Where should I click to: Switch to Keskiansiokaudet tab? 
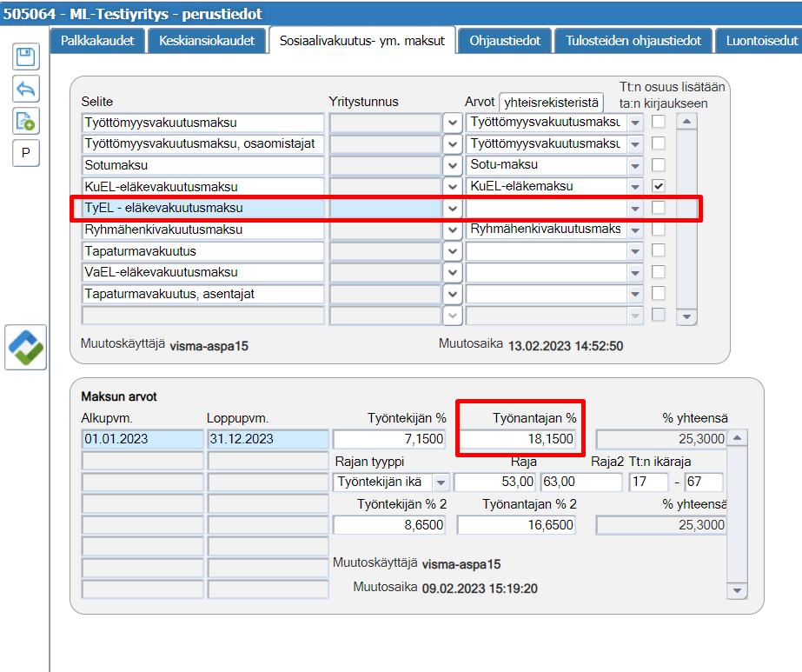pos(207,41)
